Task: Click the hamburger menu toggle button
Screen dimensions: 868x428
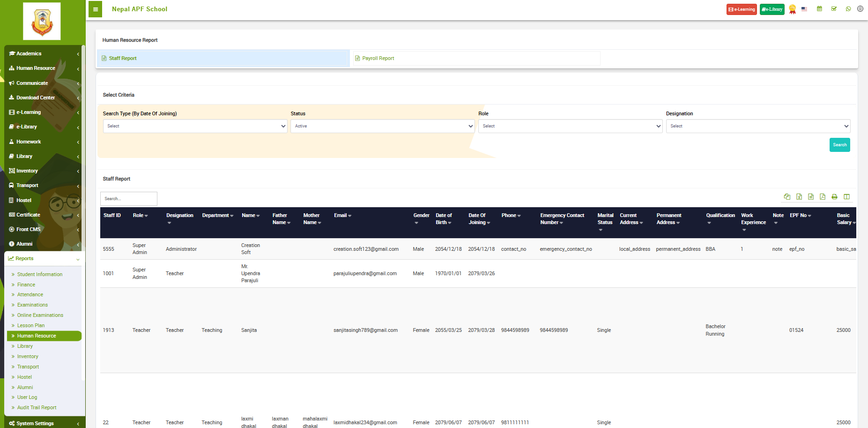Action: [x=95, y=9]
